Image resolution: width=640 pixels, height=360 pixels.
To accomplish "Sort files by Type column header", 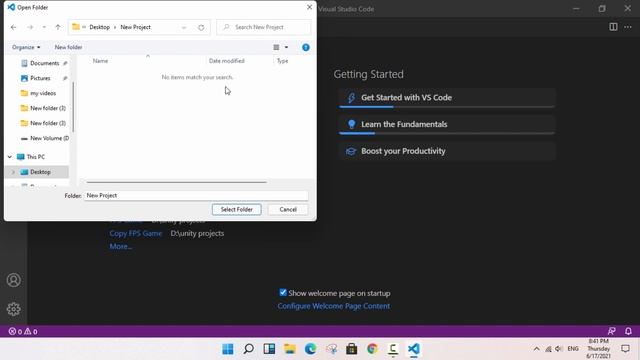I will [x=282, y=61].
